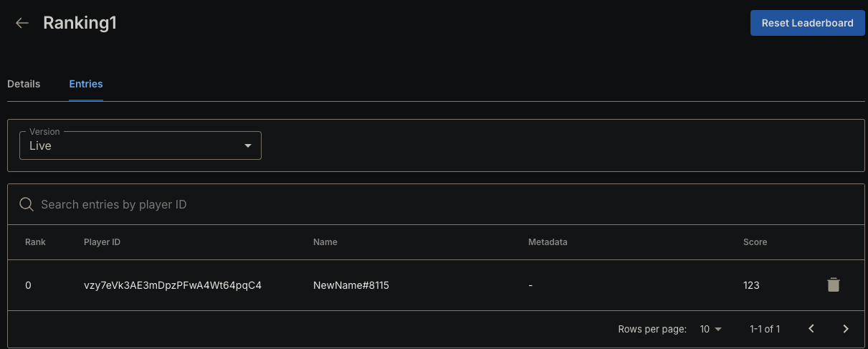Change rows per page from 10

click(711, 329)
